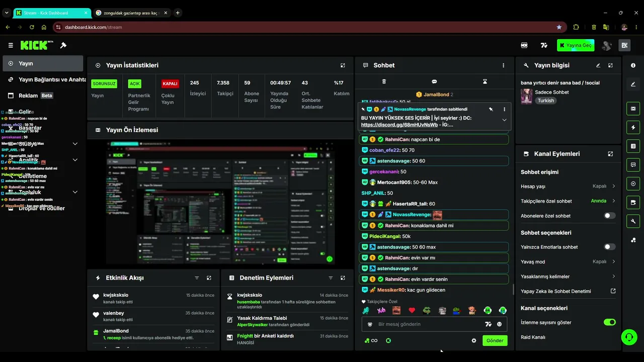Click the pencil edit icon in right rail
The height and width of the screenshot is (362, 644).
coord(633,84)
